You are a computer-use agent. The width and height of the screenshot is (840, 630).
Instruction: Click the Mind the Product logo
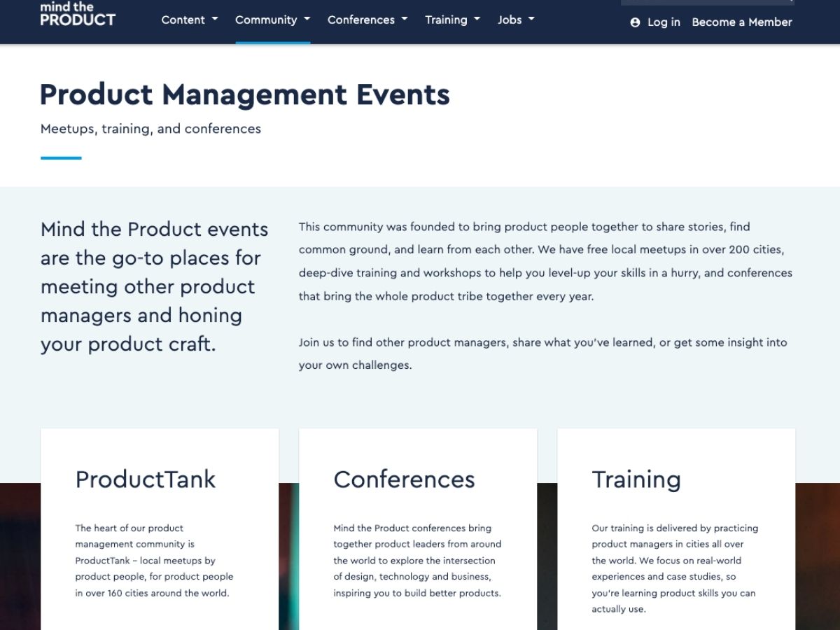point(78,13)
